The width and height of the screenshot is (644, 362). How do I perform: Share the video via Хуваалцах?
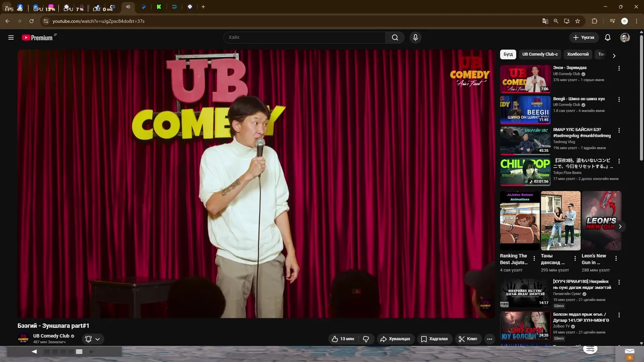(x=395, y=339)
